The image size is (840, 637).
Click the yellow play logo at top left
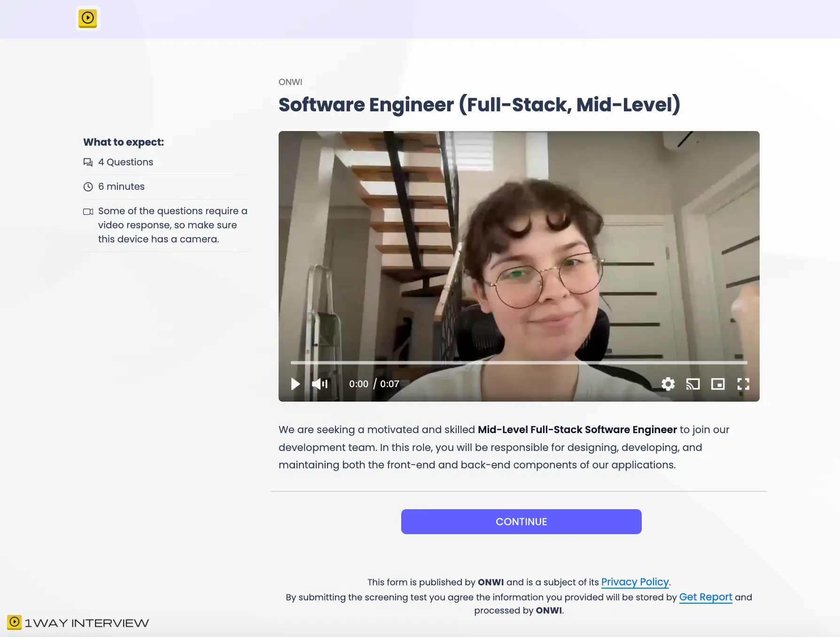click(88, 18)
